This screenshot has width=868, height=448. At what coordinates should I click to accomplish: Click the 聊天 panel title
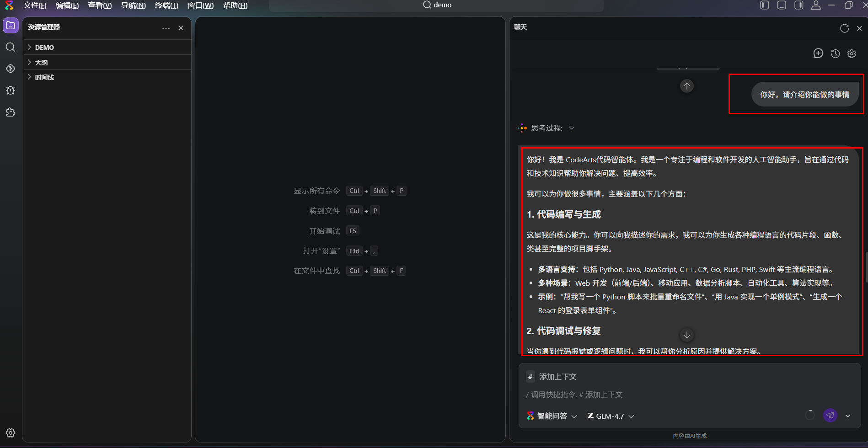[520, 27]
